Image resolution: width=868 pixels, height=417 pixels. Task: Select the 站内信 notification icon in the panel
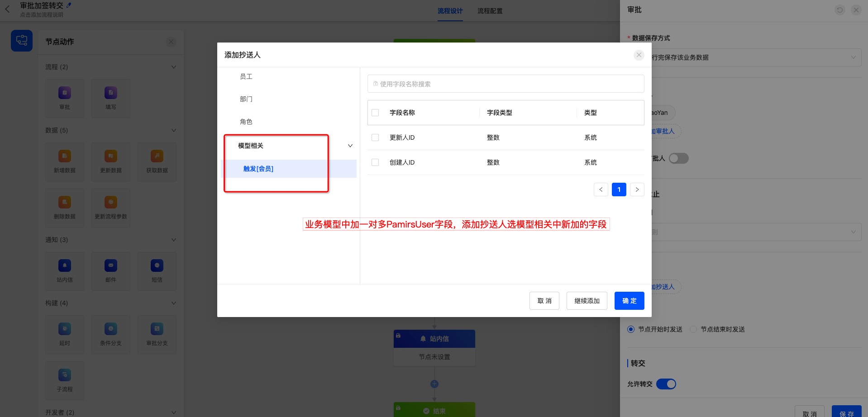pyautogui.click(x=65, y=265)
